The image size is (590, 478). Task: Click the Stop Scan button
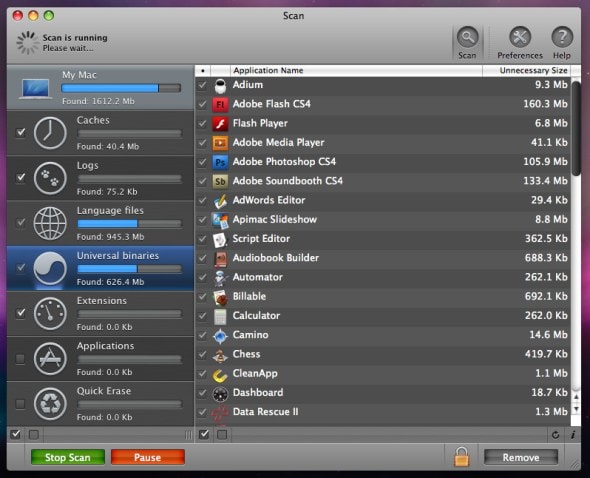coord(68,457)
